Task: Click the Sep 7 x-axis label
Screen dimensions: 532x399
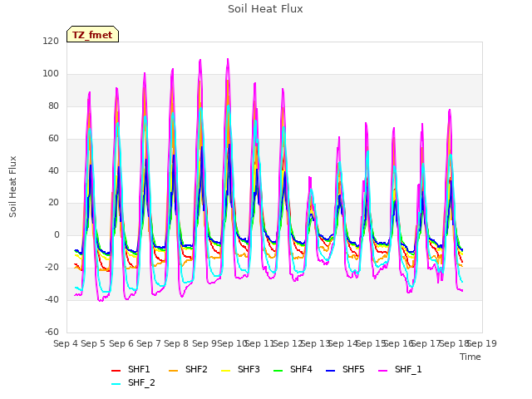Action: [149, 343]
